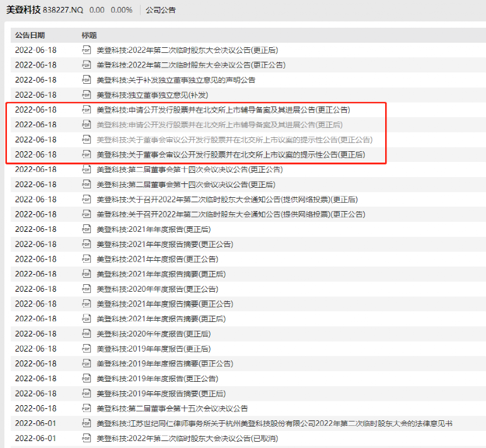Click PDF icon for 独立董事独立意见(补发)
486x448 pixels.
click(x=87, y=95)
